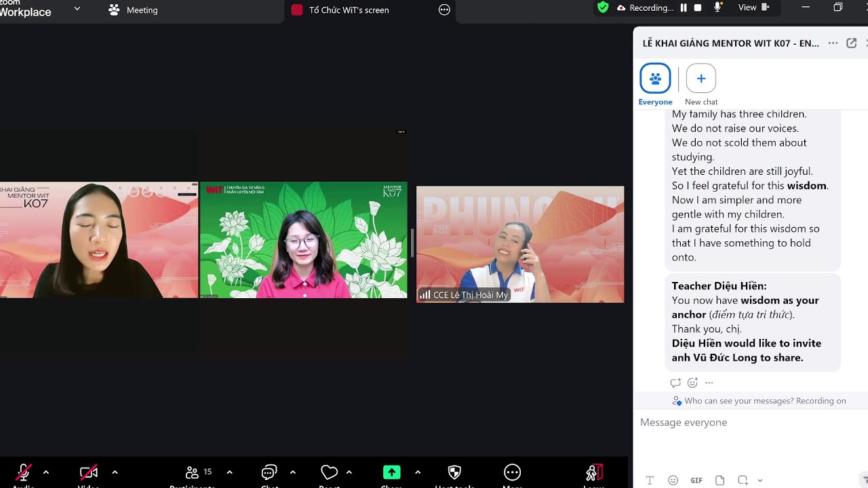Open audio options arrow next to microphone
The height and width of the screenshot is (488, 868).
[46, 472]
